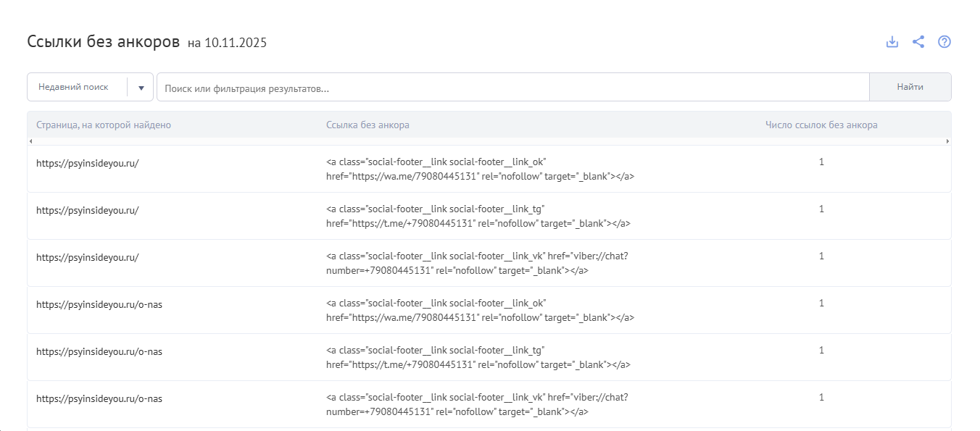This screenshot has height=431, width=980.
Task: Click the right arrow of horizontal scrollbar
Action: click(947, 141)
